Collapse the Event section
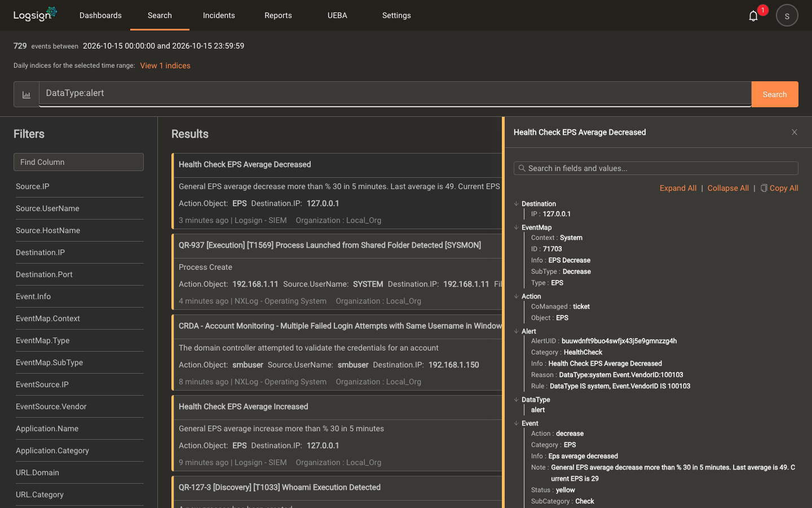 coord(516,423)
